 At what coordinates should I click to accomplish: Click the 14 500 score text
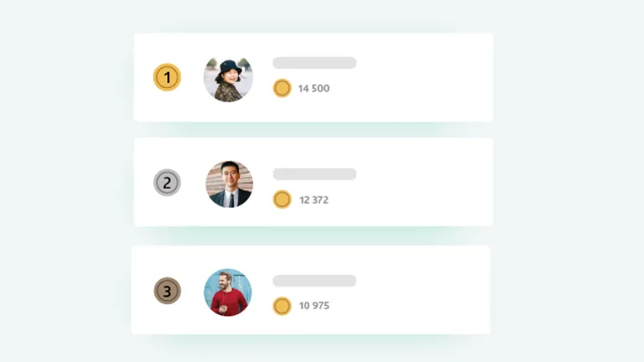pyautogui.click(x=314, y=88)
